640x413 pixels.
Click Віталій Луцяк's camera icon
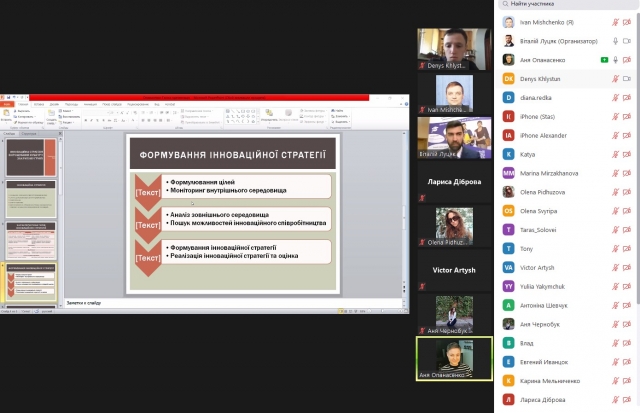627,41
